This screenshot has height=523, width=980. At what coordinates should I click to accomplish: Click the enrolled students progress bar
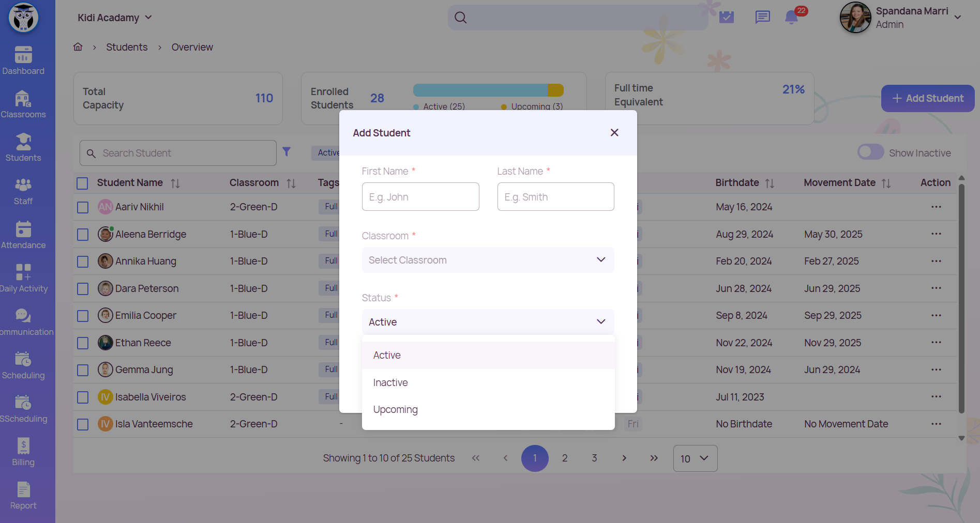(488, 90)
